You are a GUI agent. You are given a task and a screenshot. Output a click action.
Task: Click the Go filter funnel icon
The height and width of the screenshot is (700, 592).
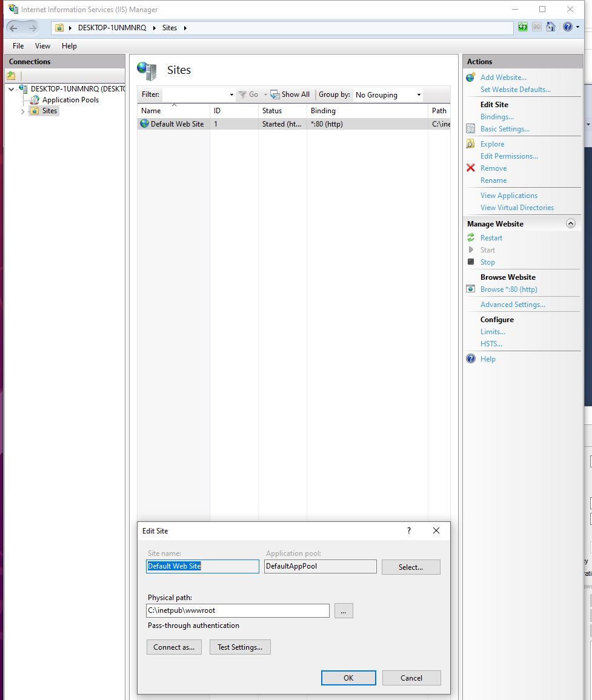pyautogui.click(x=242, y=94)
